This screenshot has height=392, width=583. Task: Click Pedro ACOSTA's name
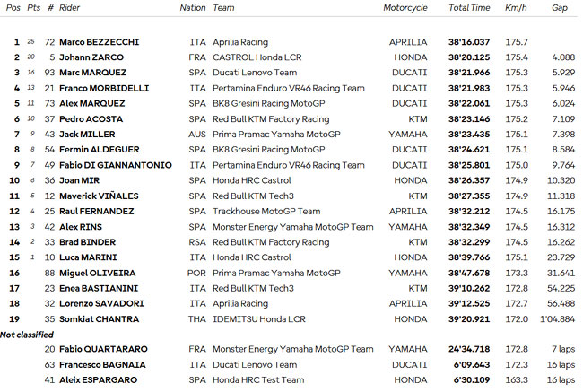click(91, 119)
